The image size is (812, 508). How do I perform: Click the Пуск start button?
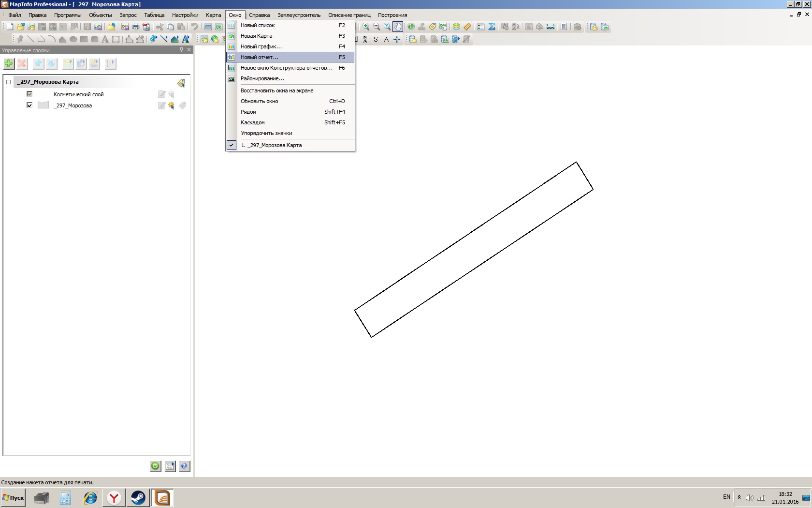tap(14, 497)
